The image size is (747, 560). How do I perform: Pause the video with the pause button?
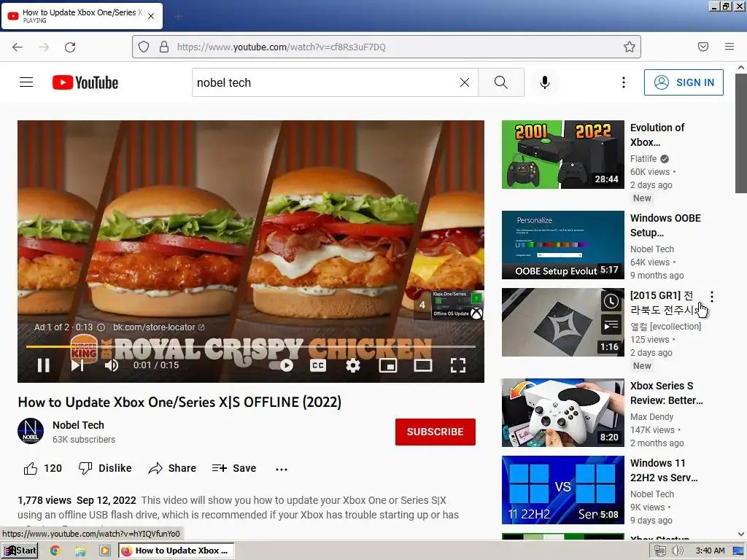click(43, 365)
